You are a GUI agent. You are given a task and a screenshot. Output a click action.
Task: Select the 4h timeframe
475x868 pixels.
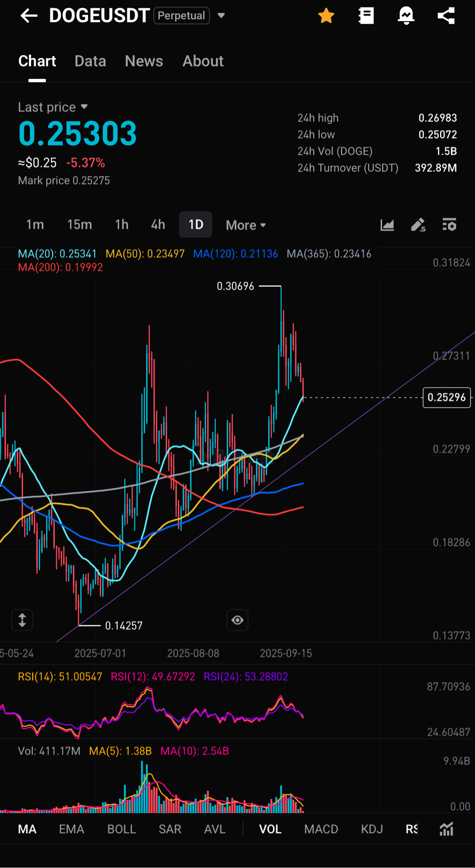pos(158,225)
